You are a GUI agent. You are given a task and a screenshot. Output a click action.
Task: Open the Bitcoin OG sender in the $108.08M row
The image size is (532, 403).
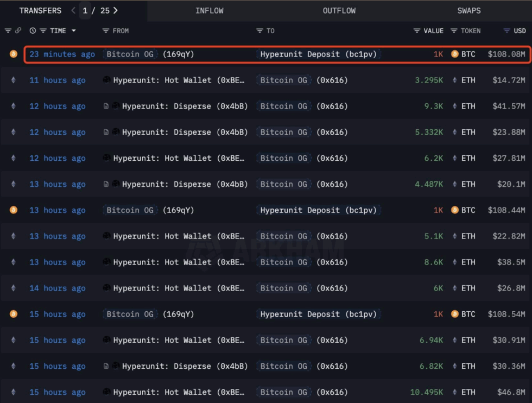coord(130,54)
